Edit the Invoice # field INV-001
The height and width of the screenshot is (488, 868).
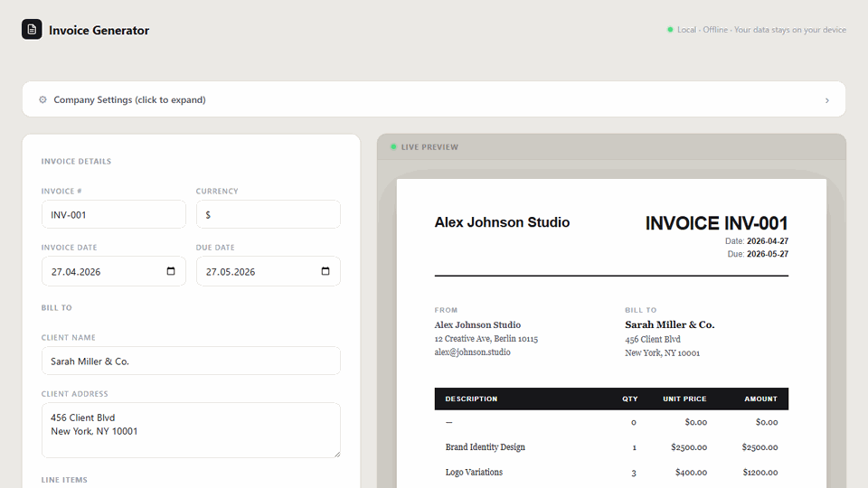coord(114,215)
